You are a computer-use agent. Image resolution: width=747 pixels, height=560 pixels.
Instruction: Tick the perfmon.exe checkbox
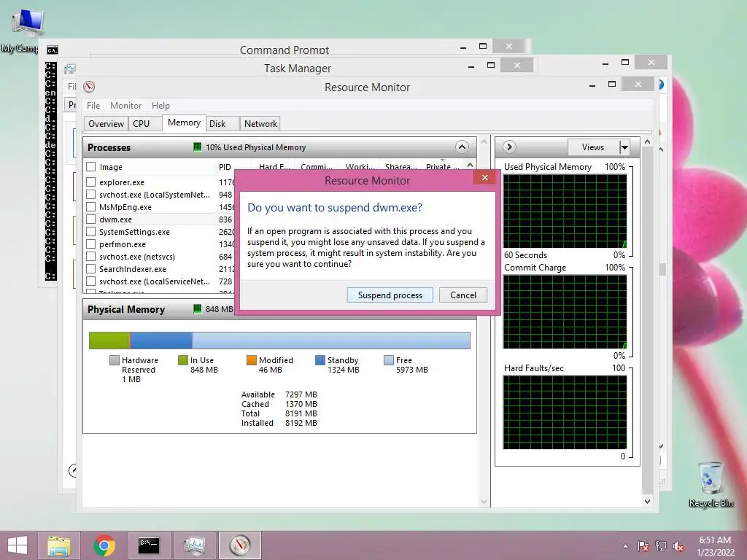click(x=91, y=244)
